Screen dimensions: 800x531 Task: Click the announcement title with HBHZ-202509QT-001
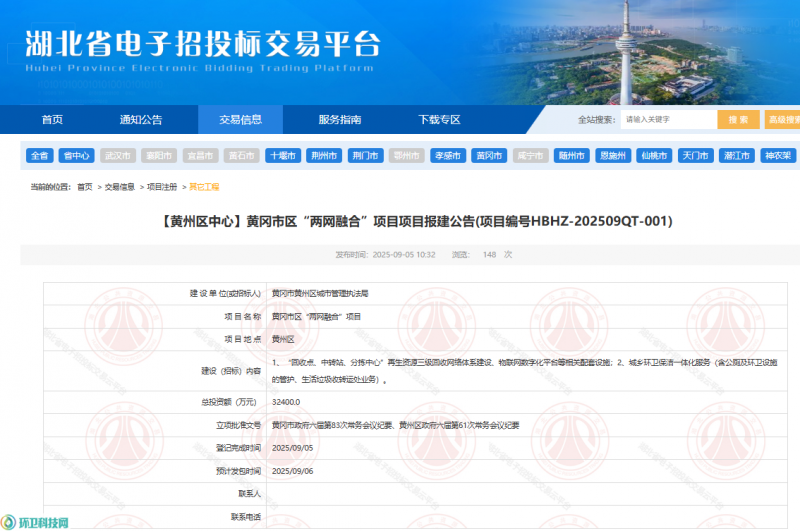[416, 221]
